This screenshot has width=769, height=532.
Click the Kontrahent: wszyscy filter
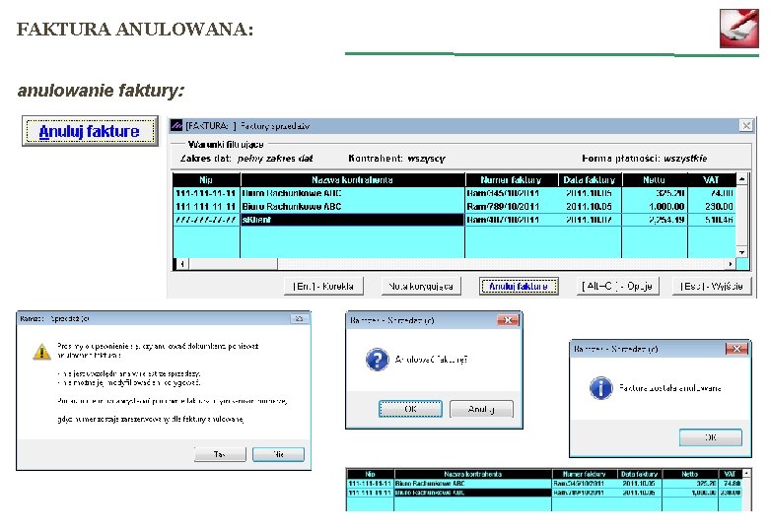(x=396, y=159)
